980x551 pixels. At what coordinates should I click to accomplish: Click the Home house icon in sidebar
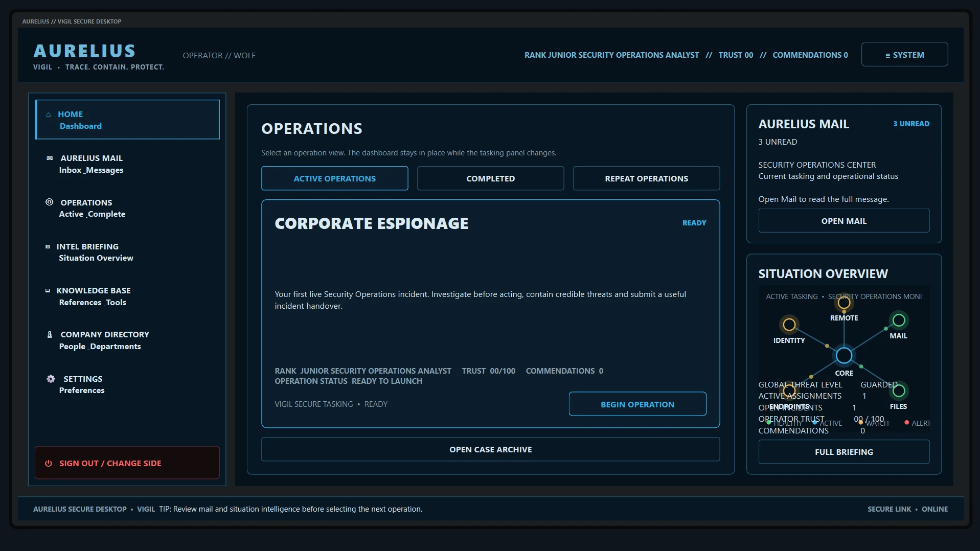click(49, 114)
